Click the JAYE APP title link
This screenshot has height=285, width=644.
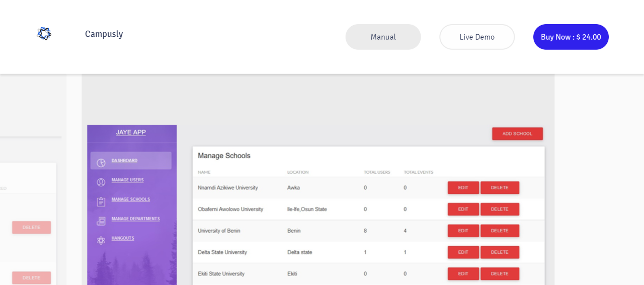pyautogui.click(x=131, y=132)
